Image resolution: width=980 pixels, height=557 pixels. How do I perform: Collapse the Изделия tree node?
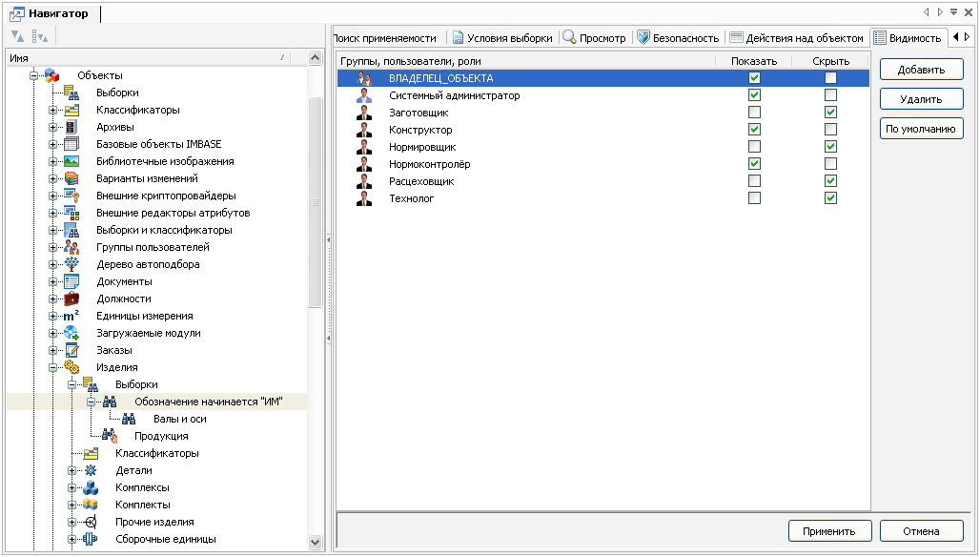point(54,367)
